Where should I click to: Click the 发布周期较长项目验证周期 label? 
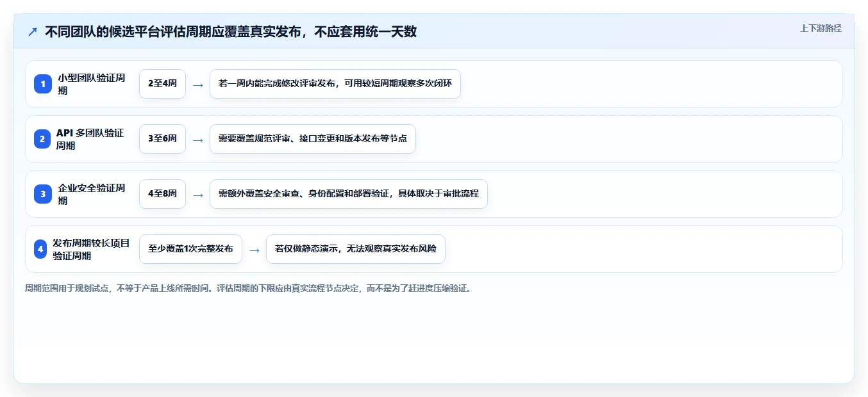coord(92,249)
